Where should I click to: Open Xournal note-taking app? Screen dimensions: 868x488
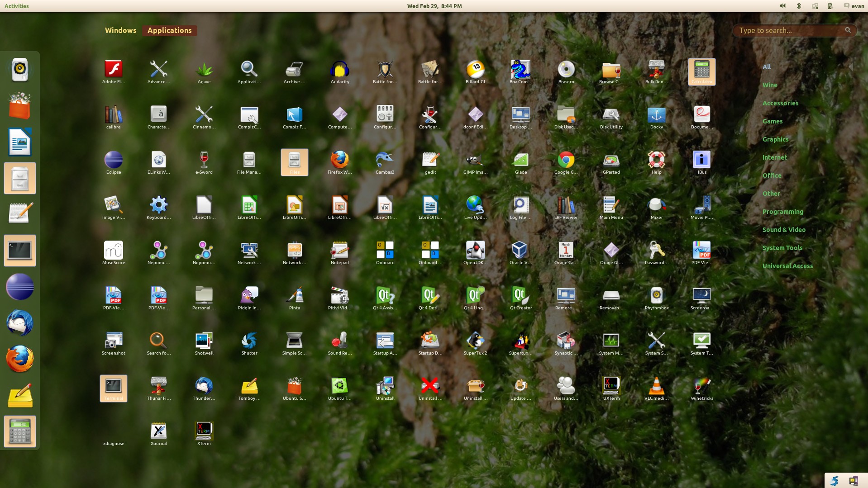tap(159, 434)
